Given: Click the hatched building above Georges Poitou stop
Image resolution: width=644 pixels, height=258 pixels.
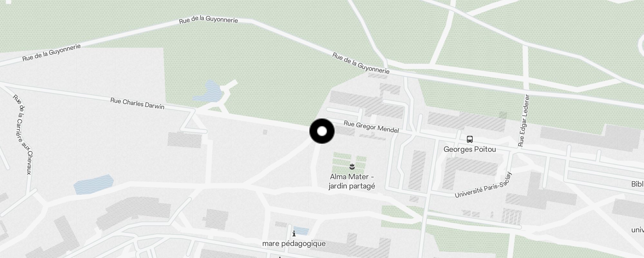Looking at the screenshot, I should pos(467,122).
